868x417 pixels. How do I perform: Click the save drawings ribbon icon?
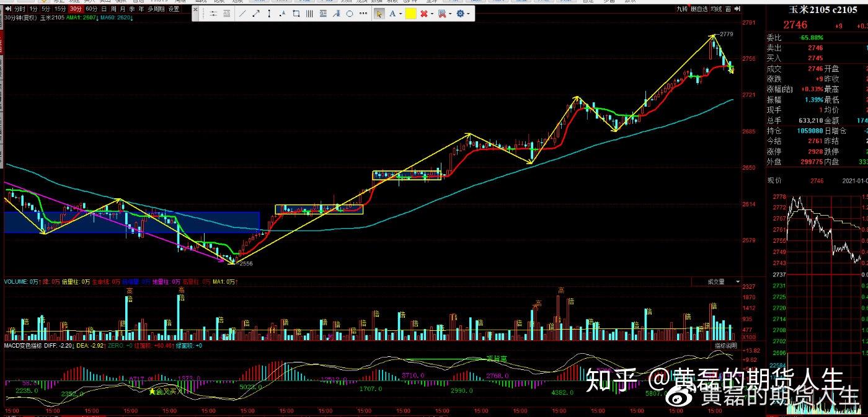(x=441, y=14)
